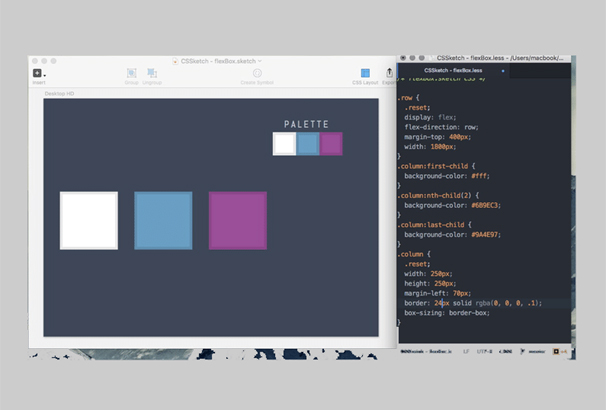Select the large purple square on canvas
Image resolution: width=606 pixels, height=410 pixels.
[238, 220]
